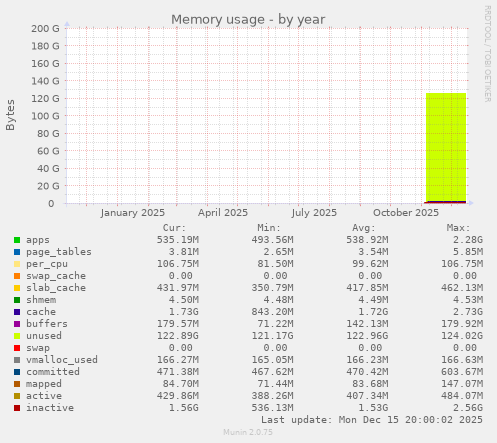Select the 'cache' legend label
This screenshot has width=497, height=443.
coord(41,312)
